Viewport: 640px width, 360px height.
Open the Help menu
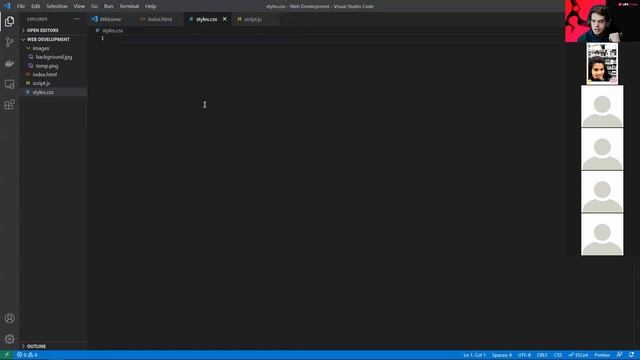(x=151, y=6)
